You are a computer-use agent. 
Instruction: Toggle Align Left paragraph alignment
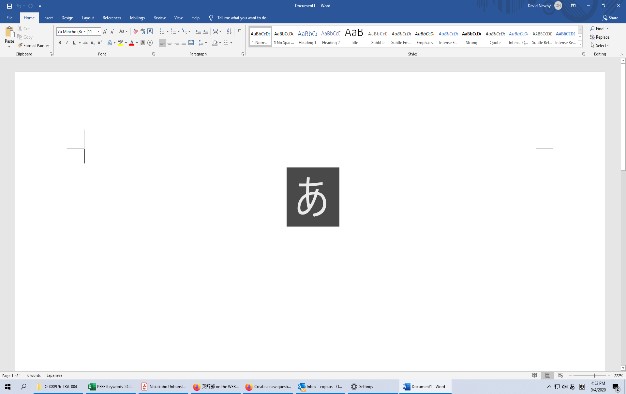pos(162,43)
